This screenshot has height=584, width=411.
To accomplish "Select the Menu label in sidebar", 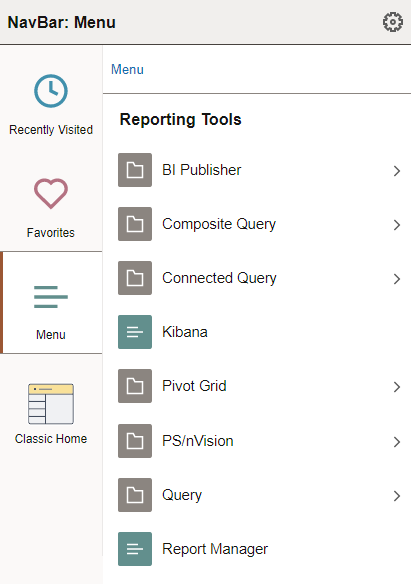I will coord(51,334).
